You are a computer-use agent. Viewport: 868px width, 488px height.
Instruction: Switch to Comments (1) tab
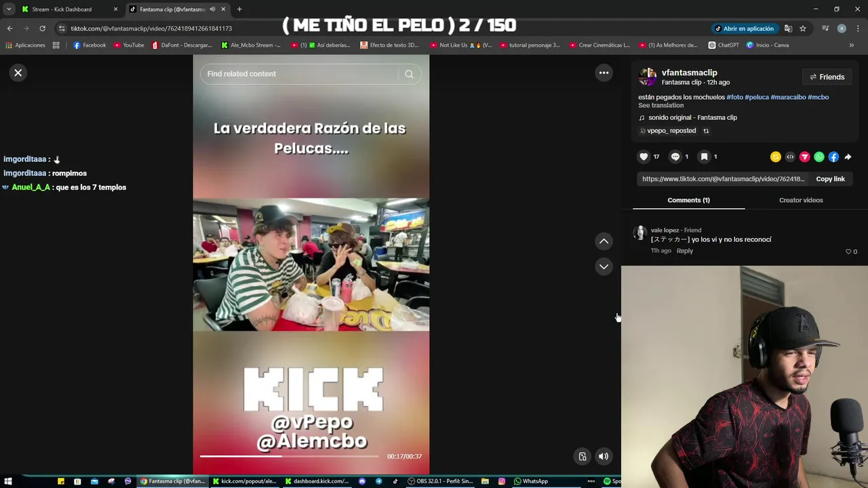tap(688, 200)
